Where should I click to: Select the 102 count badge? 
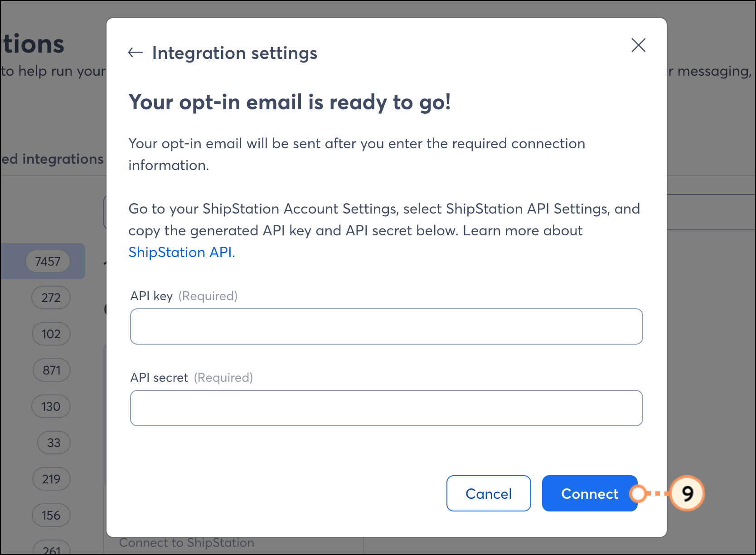tap(51, 334)
